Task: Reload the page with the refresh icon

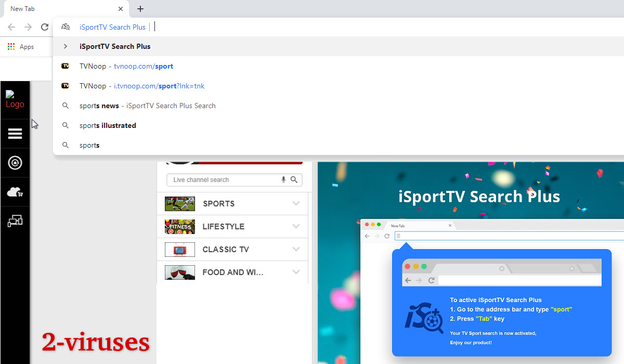Action: point(45,27)
